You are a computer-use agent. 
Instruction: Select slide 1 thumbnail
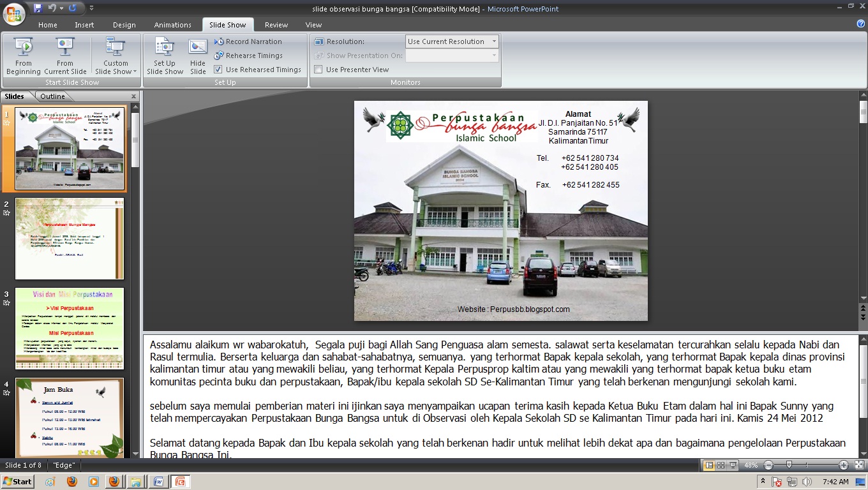(x=70, y=149)
